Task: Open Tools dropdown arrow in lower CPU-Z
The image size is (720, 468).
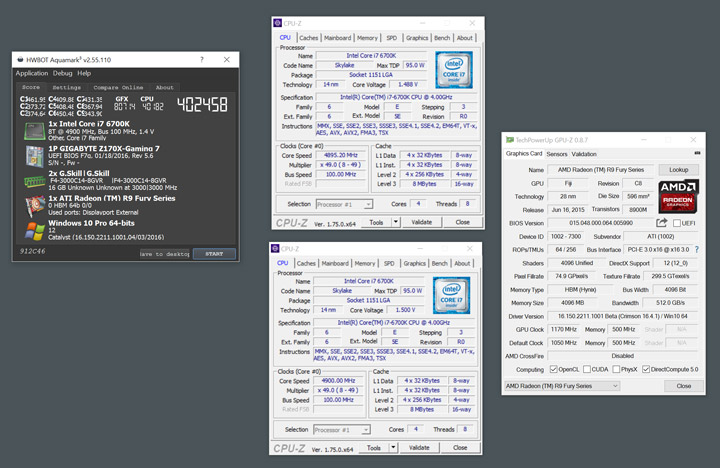Action: click(393, 447)
